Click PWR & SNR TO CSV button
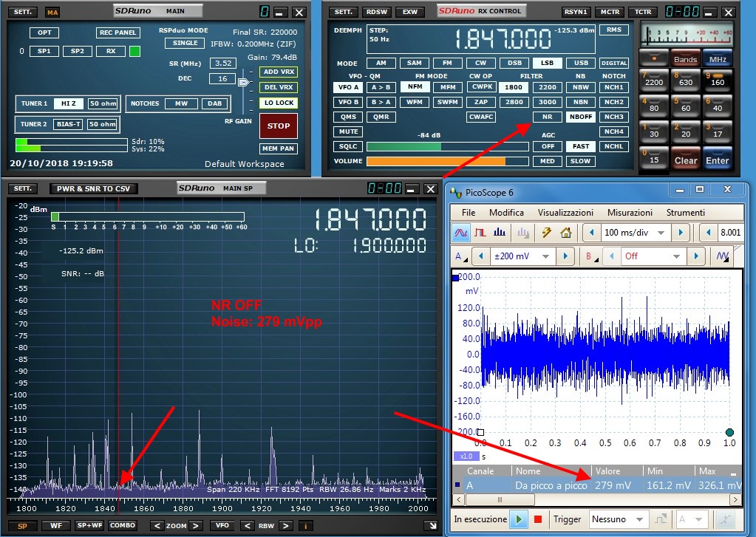Image resolution: width=756 pixels, height=537 pixels. 94,188
